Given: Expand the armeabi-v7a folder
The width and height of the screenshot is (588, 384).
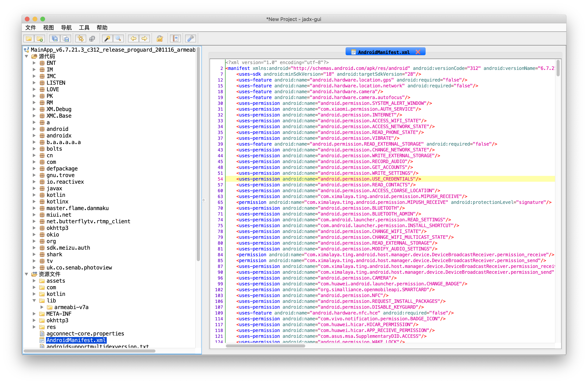Looking at the screenshot, I should point(42,307).
